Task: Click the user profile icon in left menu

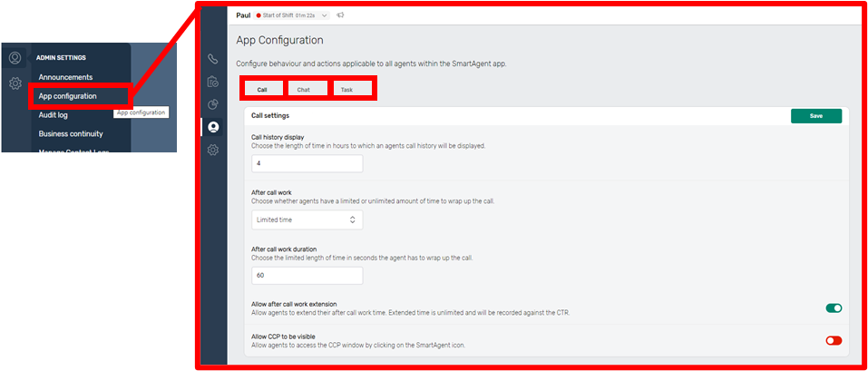Action: [15, 58]
